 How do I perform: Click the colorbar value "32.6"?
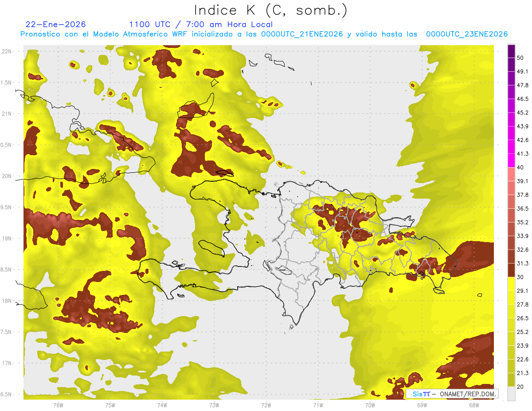click(x=523, y=250)
